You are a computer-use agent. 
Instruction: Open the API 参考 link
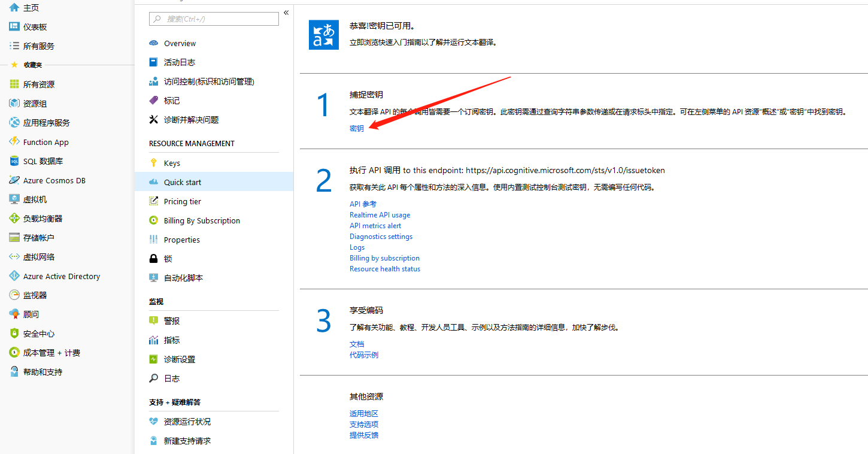coord(363,204)
